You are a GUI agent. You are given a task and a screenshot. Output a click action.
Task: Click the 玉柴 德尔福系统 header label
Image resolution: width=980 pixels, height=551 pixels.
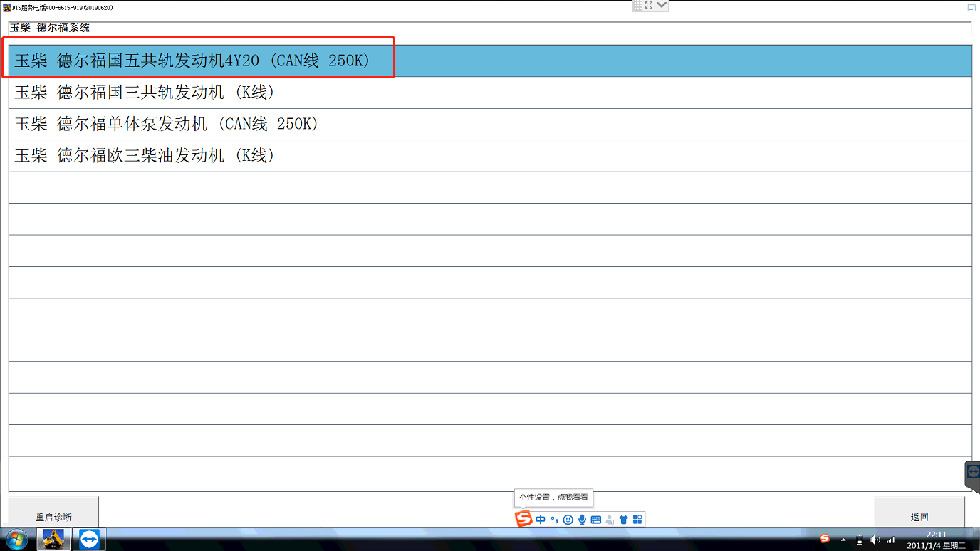click(x=50, y=28)
